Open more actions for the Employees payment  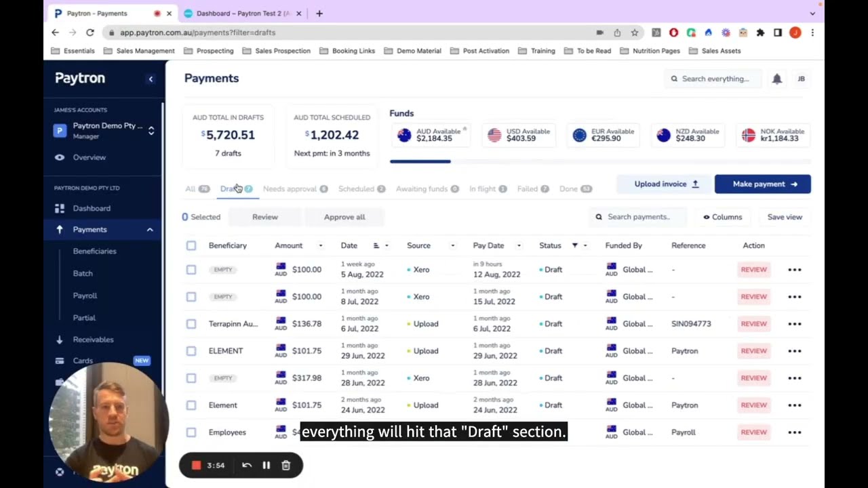[x=795, y=432]
